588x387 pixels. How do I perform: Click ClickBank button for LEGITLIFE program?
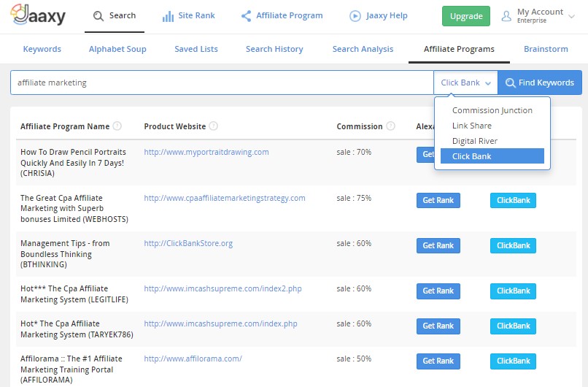(x=513, y=291)
